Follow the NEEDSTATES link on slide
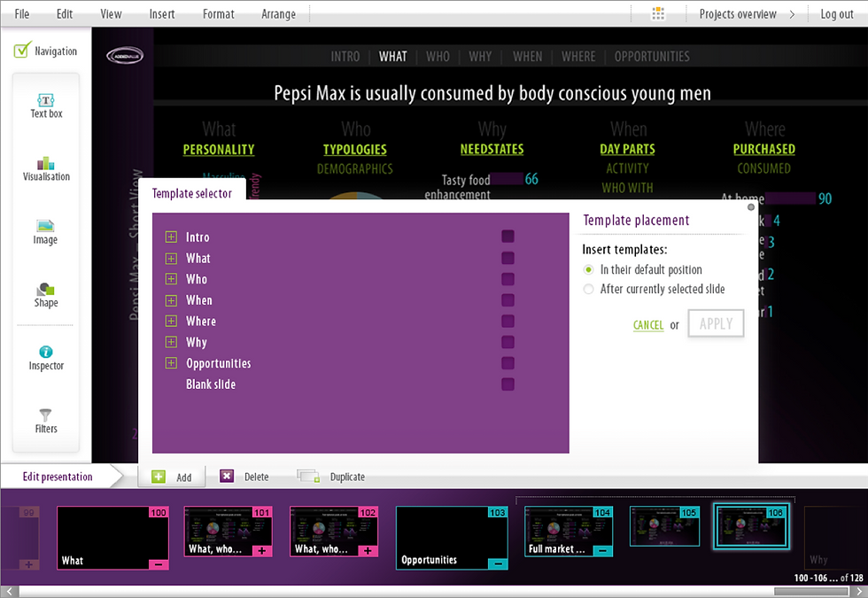868x598 pixels. pos(492,149)
